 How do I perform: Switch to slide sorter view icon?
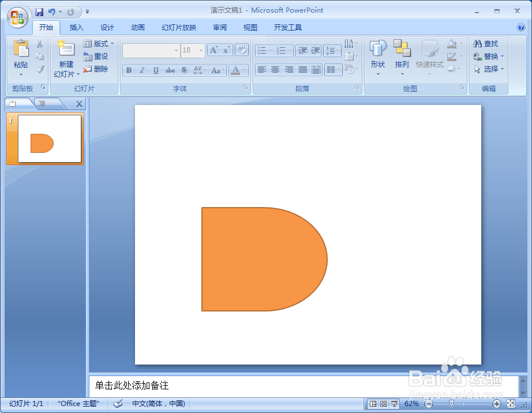pyautogui.click(x=383, y=404)
